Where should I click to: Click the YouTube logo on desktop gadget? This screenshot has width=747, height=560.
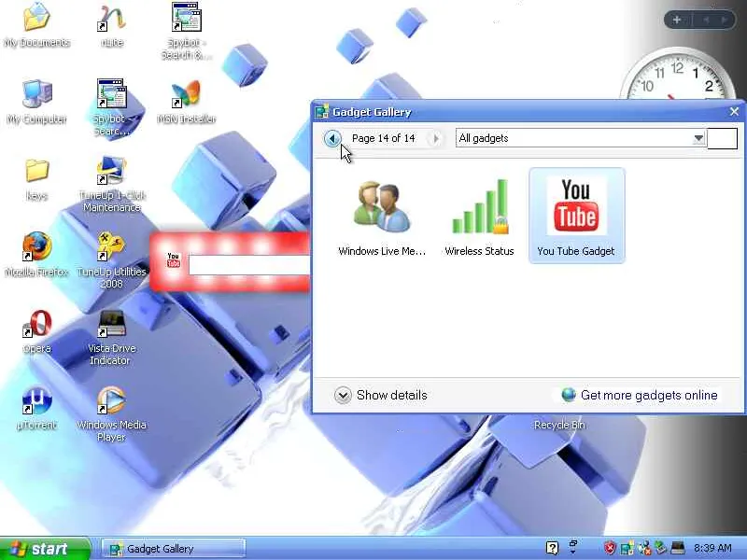point(174,260)
